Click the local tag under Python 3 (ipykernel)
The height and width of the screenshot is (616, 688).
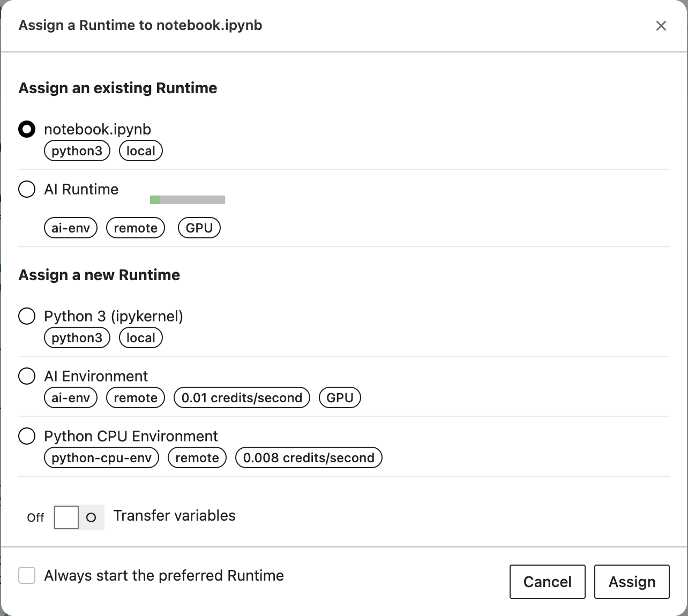click(140, 338)
